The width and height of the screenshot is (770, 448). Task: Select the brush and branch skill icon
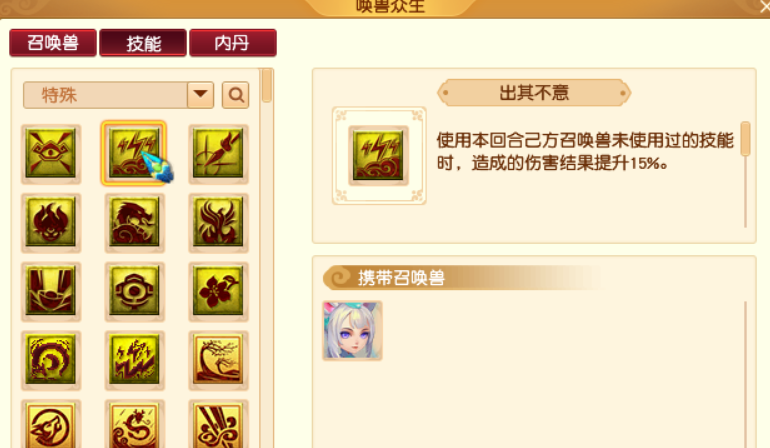[x=218, y=154]
